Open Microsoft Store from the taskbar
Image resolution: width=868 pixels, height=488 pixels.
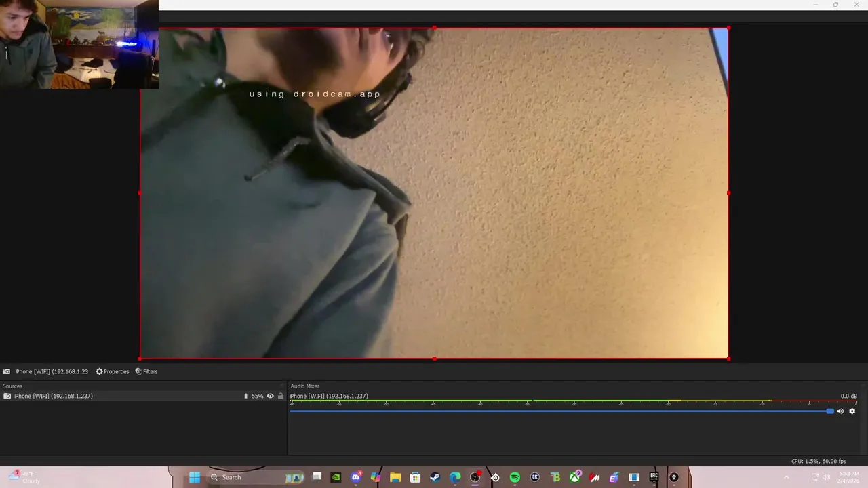point(415,477)
